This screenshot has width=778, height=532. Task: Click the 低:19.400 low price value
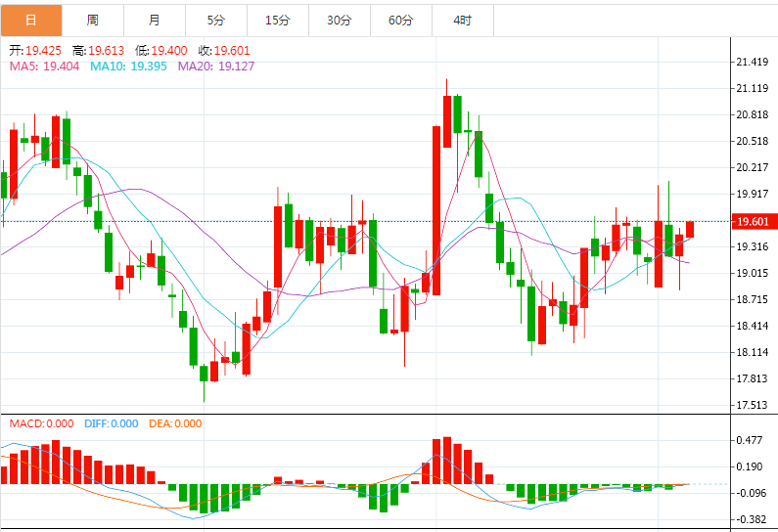click(161, 51)
